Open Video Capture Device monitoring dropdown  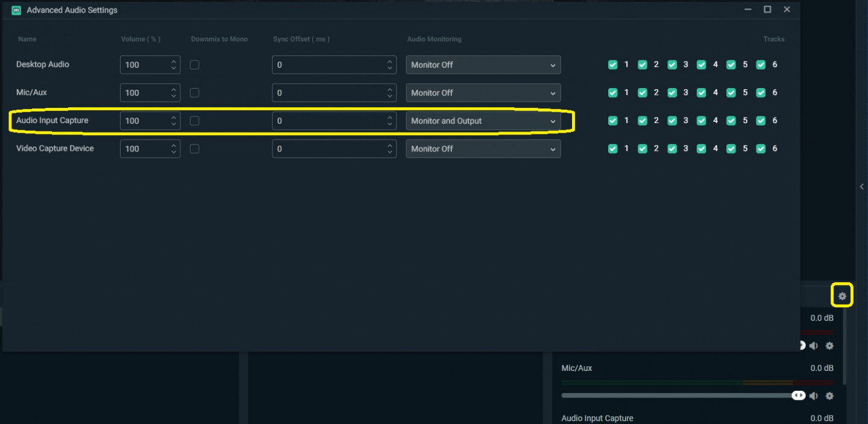click(x=483, y=148)
